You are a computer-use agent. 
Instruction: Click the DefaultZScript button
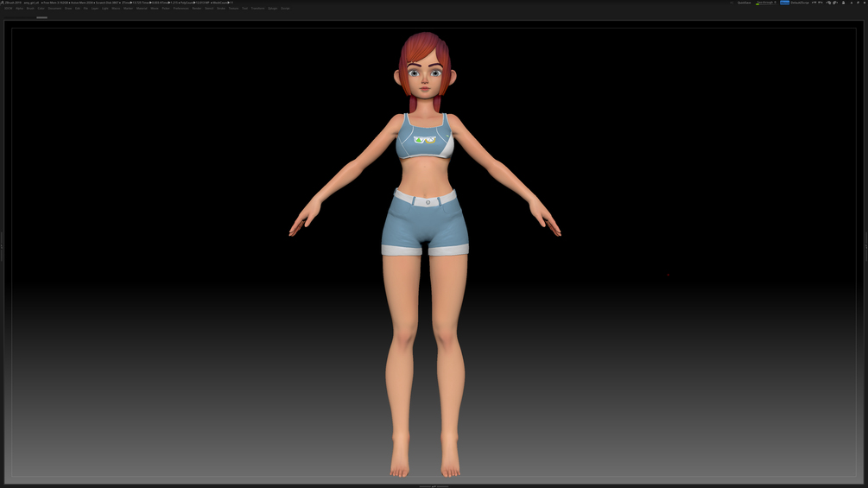pos(800,3)
